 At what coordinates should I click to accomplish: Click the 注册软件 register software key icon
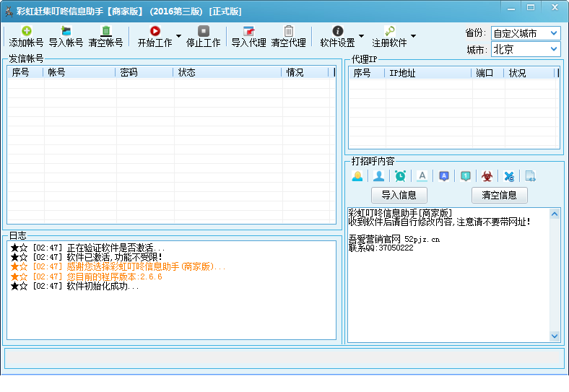point(390,31)
